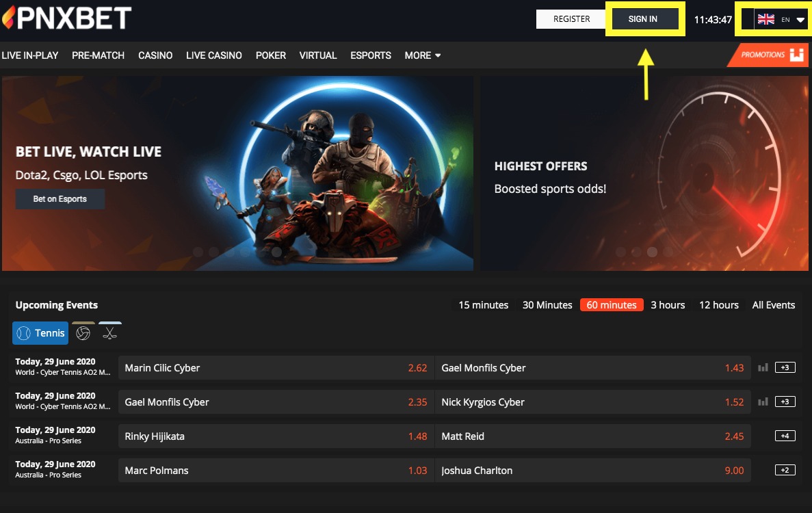Open the LIVE CASINO page
This screenshot has height=513, width=812.
(x=214, y=55)
